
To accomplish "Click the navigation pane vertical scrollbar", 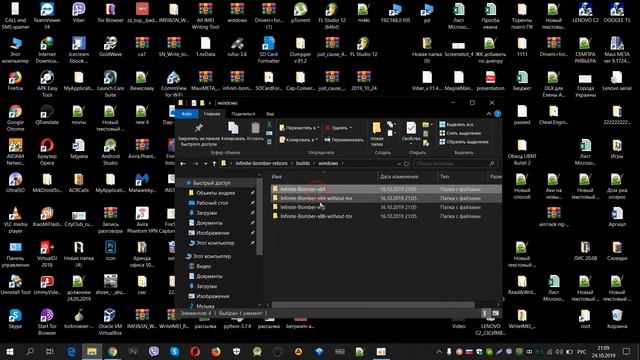I will click(x=259, y=216).
